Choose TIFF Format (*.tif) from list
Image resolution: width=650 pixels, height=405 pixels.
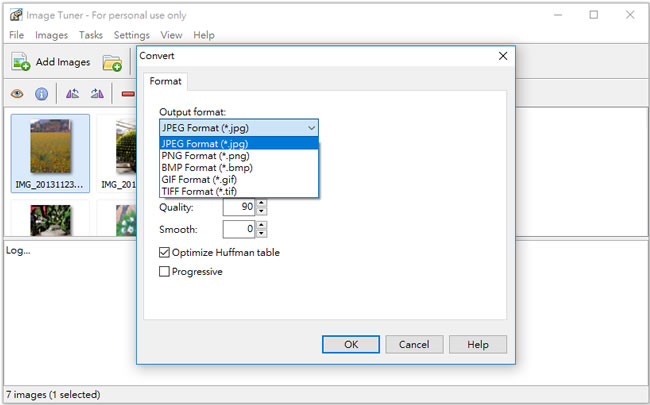point(239,191)
